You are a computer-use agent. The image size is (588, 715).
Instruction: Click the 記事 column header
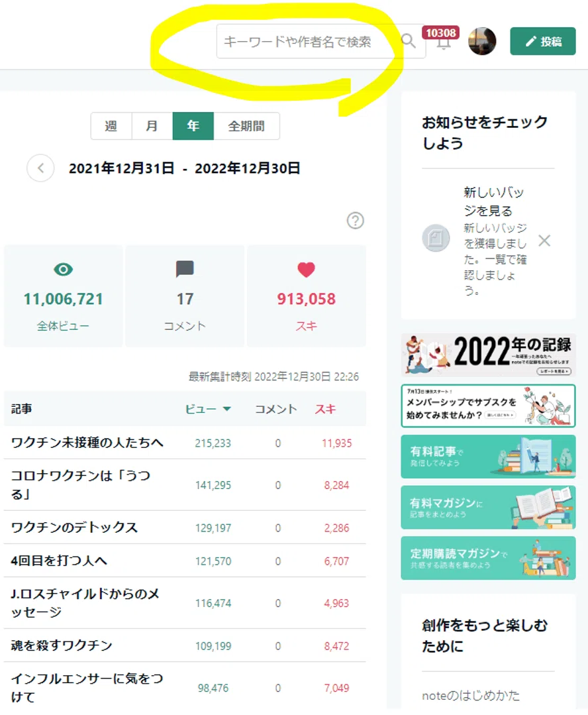click(x=21, y=409)
